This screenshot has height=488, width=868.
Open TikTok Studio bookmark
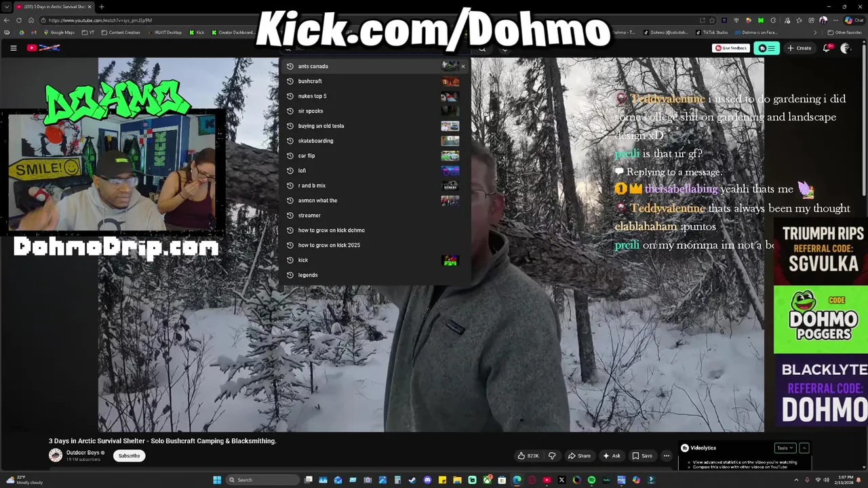pos(712,33)
